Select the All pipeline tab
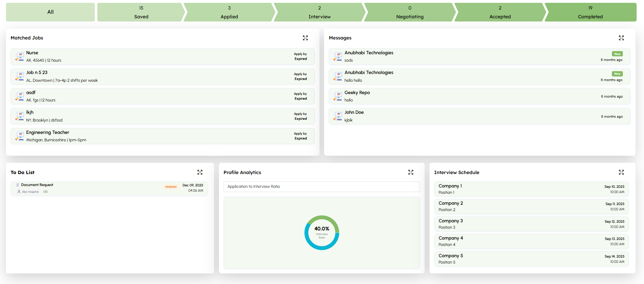 click(x=50, y=12)
